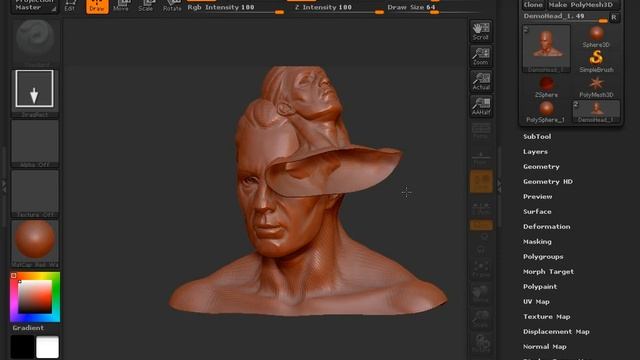Open the Alpha Off selector
This screenshot has height=360, width=640.
(35, 144)
